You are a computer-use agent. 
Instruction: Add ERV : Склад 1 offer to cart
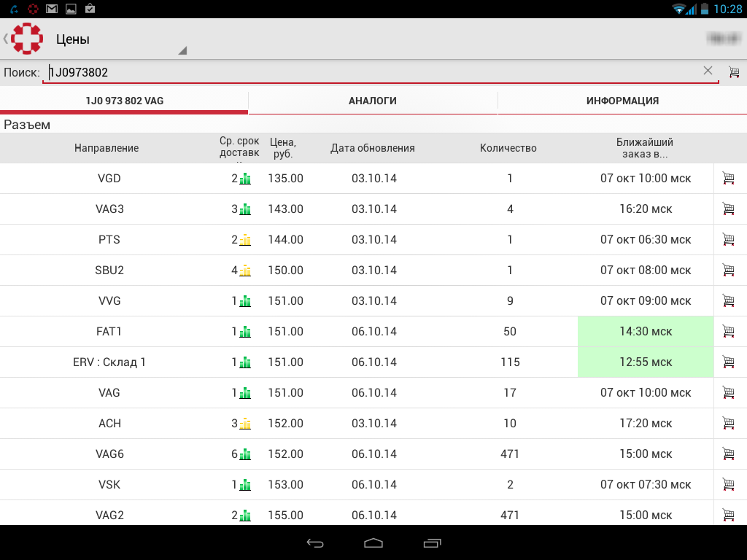pos(728,362)
